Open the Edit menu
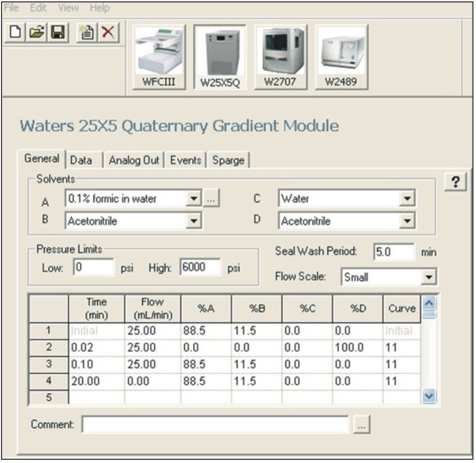476x463 pixels. pos(38,8)
